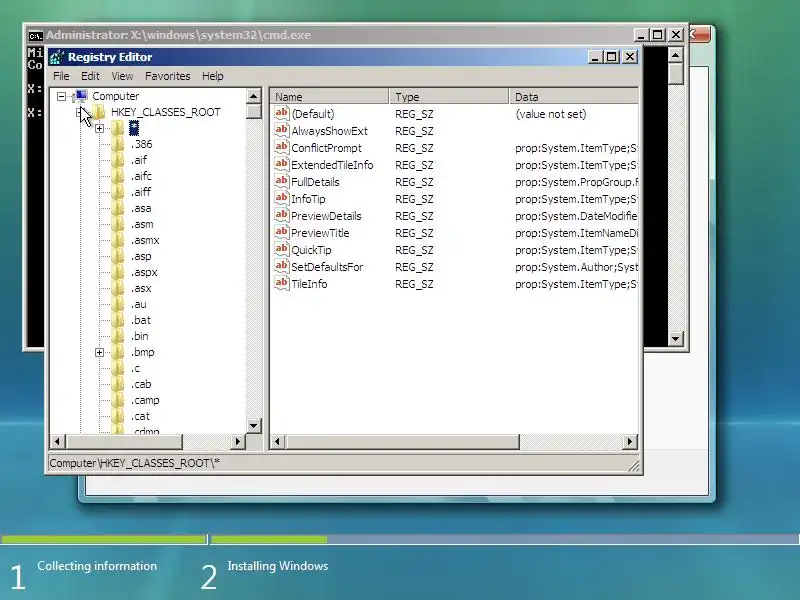Click the AlwaysShowExt string value icon
The image size is (800, 600).
coord(282,130)
